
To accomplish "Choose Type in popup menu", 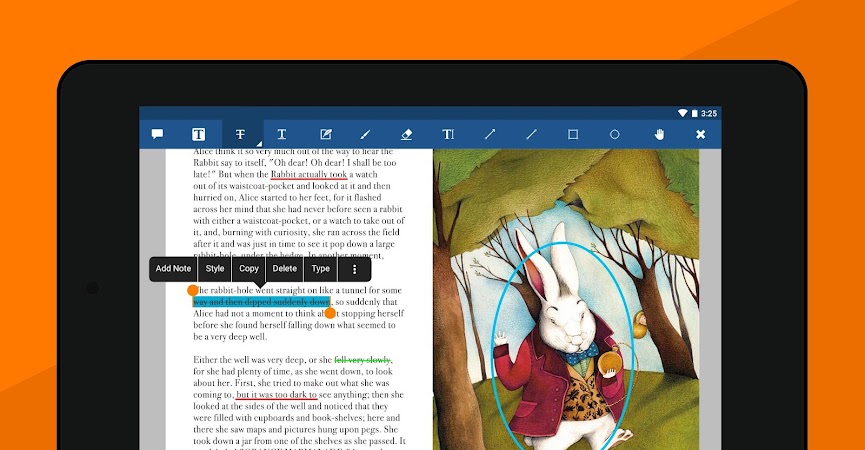I will pyautogui.click(x=321, y=269).
